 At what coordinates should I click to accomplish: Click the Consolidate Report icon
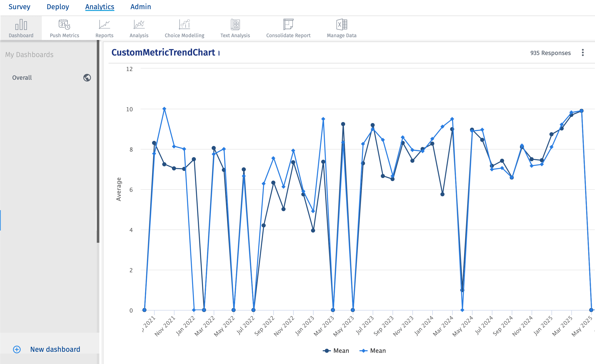[288, 25]
